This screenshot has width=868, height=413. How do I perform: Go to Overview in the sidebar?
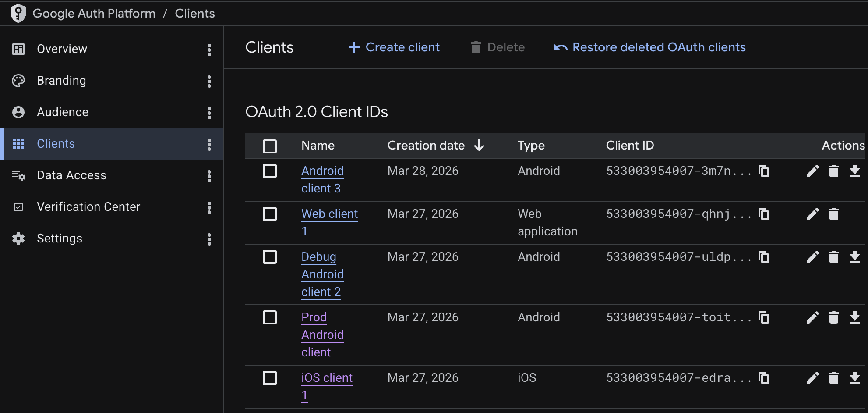pyautogui.click(x=112, y=49)
